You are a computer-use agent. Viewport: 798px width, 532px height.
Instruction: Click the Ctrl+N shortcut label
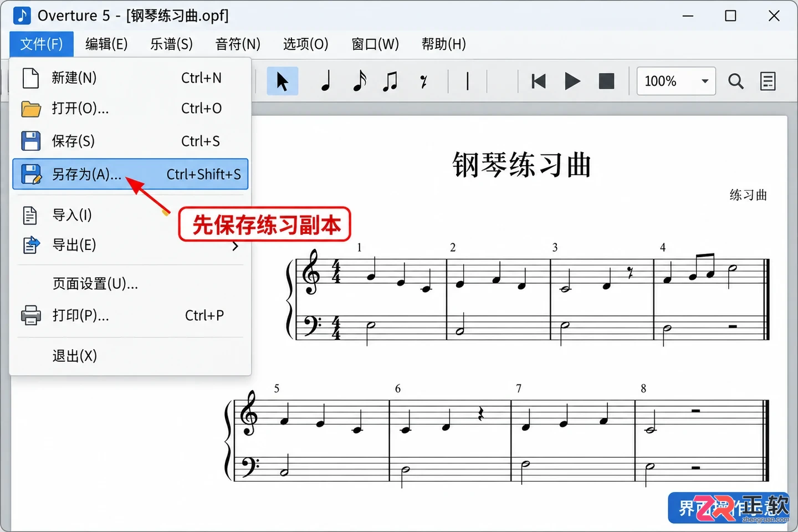(201, 78)
